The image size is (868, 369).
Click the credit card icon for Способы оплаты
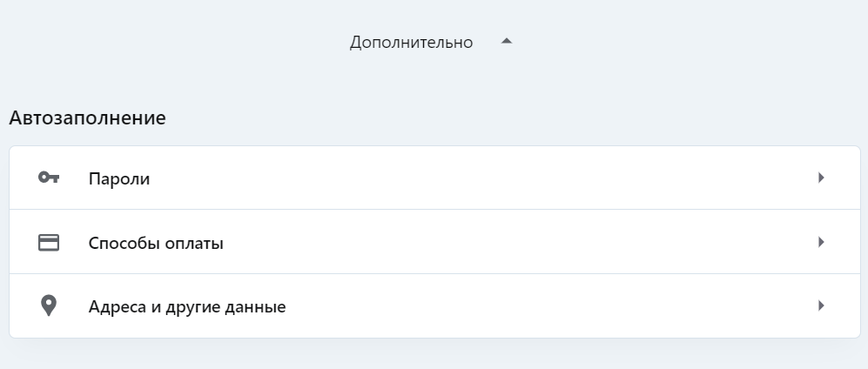(x=49, y=243)
